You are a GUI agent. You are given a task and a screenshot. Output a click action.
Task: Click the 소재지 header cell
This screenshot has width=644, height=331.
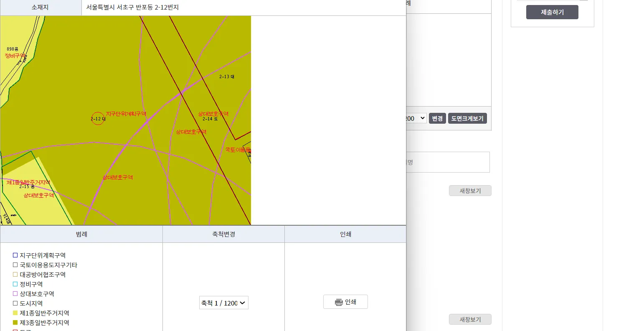pyautogui.click(x=41, y=8)
